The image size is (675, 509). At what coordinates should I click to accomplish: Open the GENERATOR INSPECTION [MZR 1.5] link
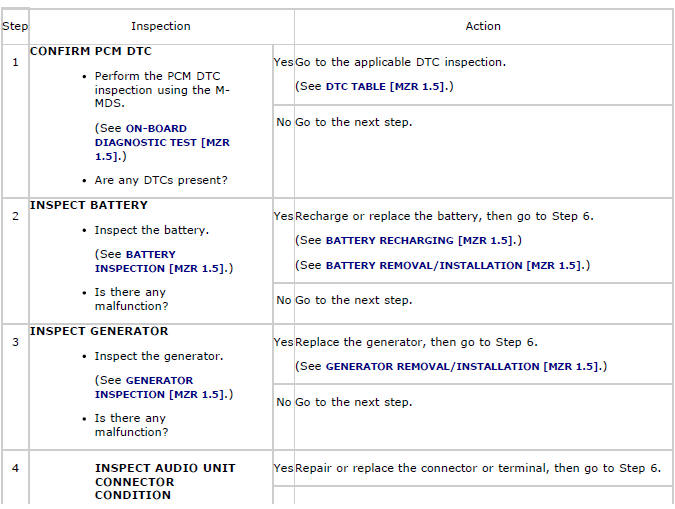point(158,387)
